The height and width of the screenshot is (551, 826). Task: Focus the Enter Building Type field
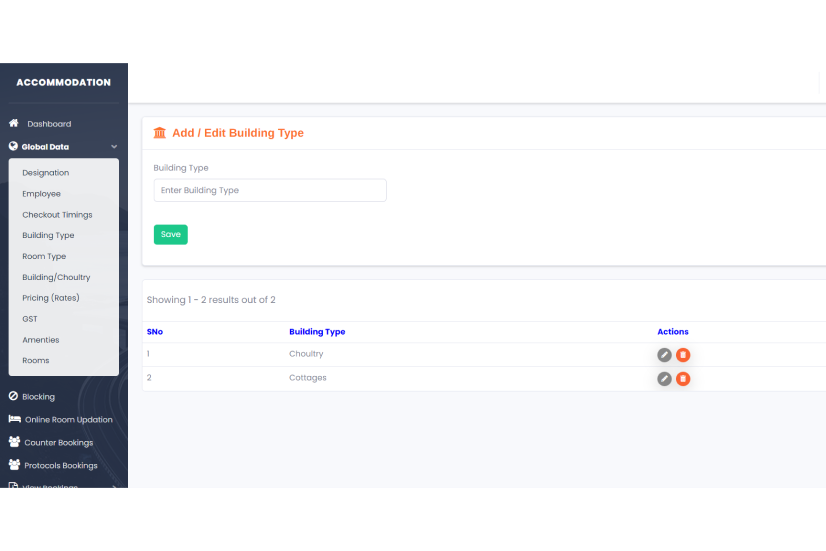coord(270,190)
